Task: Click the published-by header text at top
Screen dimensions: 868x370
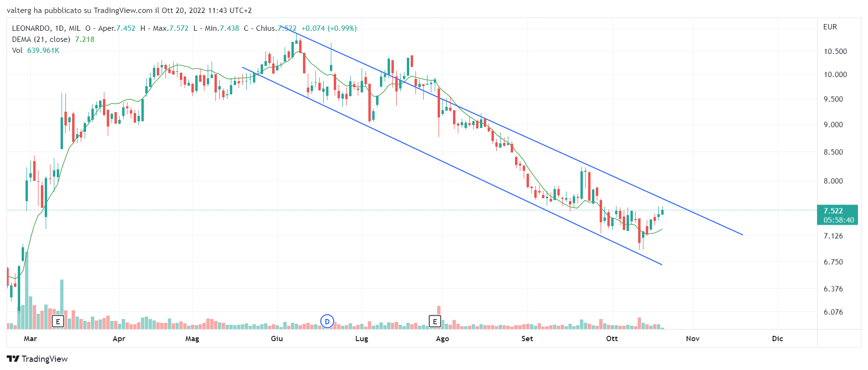Action: tap(129, 10)
